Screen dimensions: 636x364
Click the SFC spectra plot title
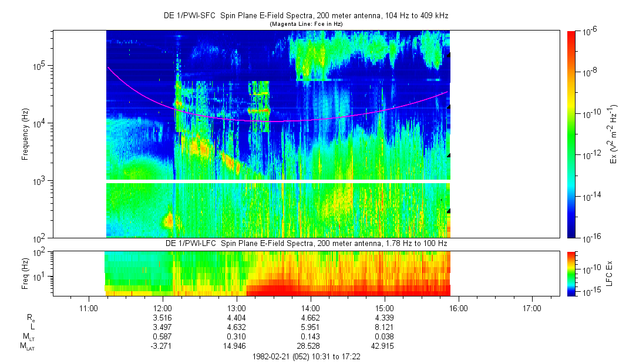pos(306,16)
